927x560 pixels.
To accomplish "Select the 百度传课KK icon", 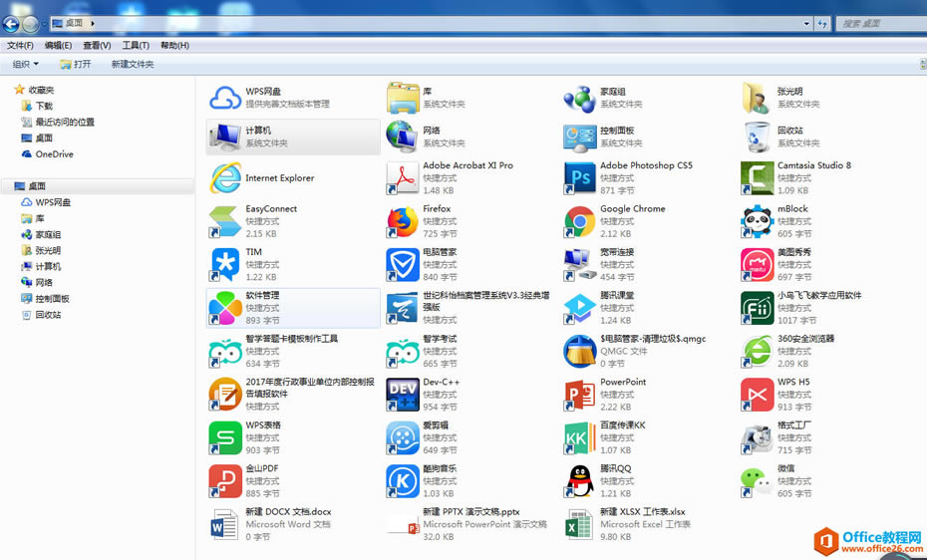I will 579,437.
